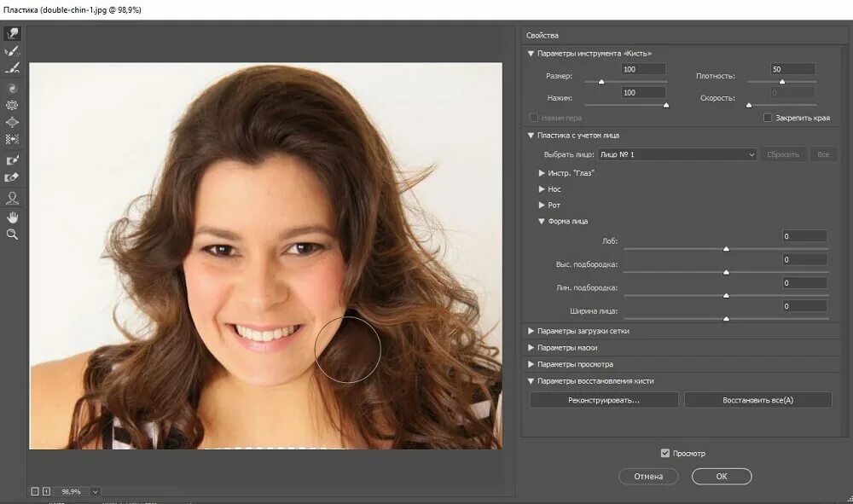The height and width of the screenshot is (504, 853).
Task: Open the Выбрать лицо dropdown
Action: click(x=677, y=154)
